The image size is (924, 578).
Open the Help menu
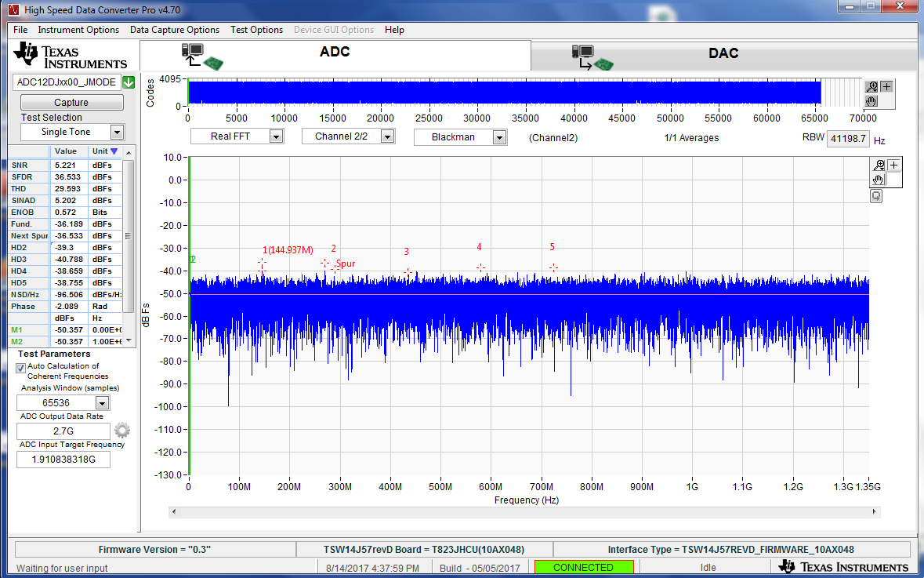tap(394, 30)
